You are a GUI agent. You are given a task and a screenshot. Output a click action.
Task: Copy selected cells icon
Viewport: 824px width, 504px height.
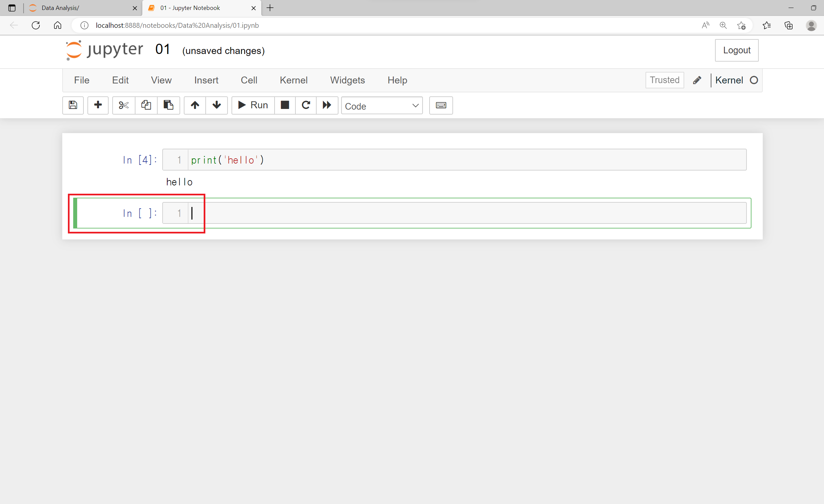point(146,105)
